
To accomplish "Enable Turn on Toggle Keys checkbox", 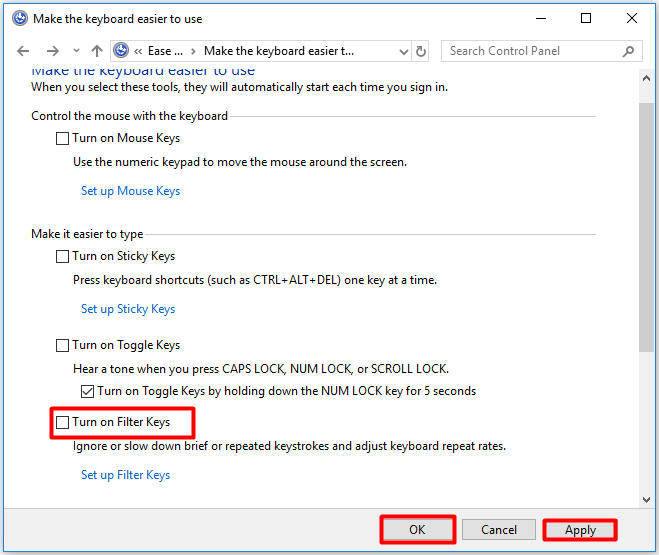I will (62, 345).
